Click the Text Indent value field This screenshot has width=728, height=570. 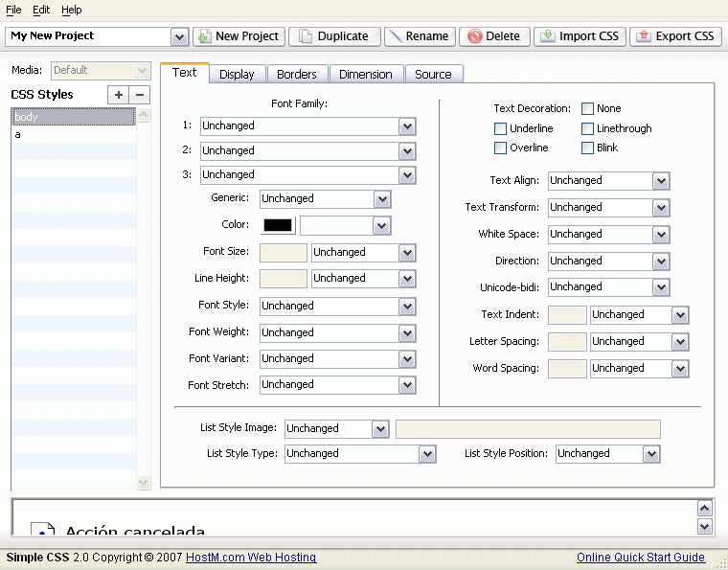(567, 315)
